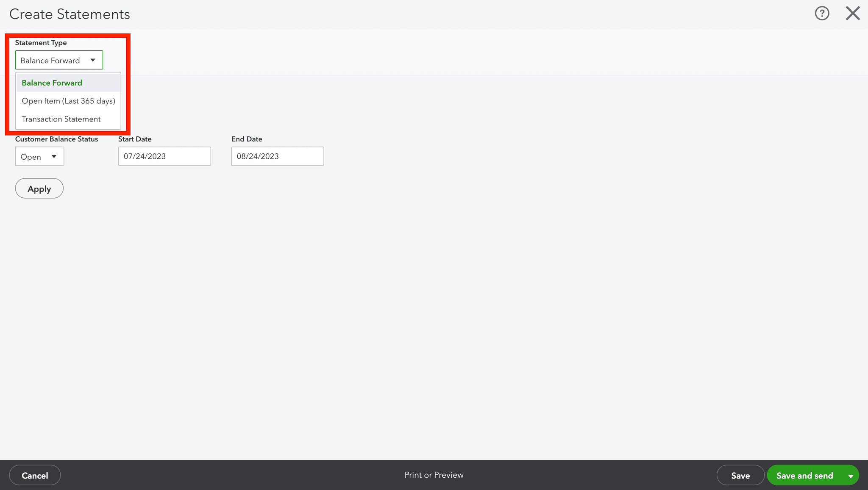
Task: Cancel statement creation
Action: 34,475
